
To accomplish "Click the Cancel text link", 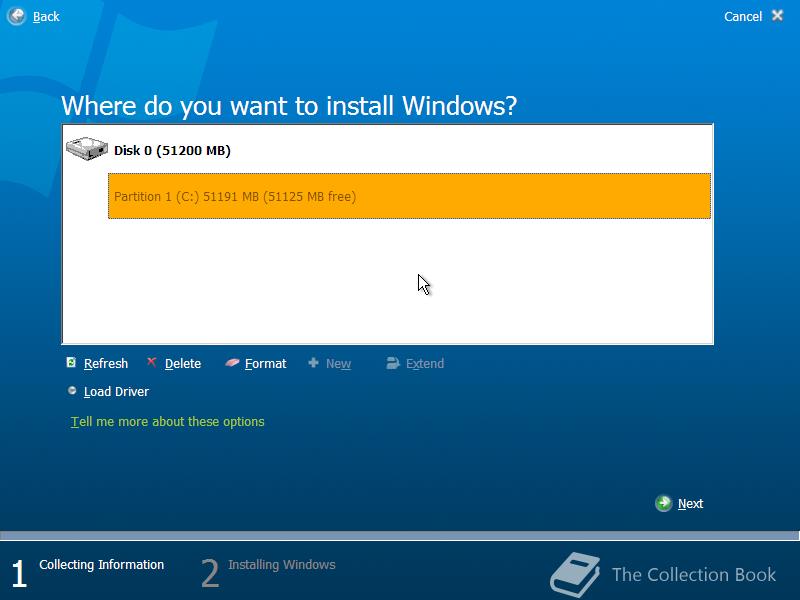I will tap(743, 17).
